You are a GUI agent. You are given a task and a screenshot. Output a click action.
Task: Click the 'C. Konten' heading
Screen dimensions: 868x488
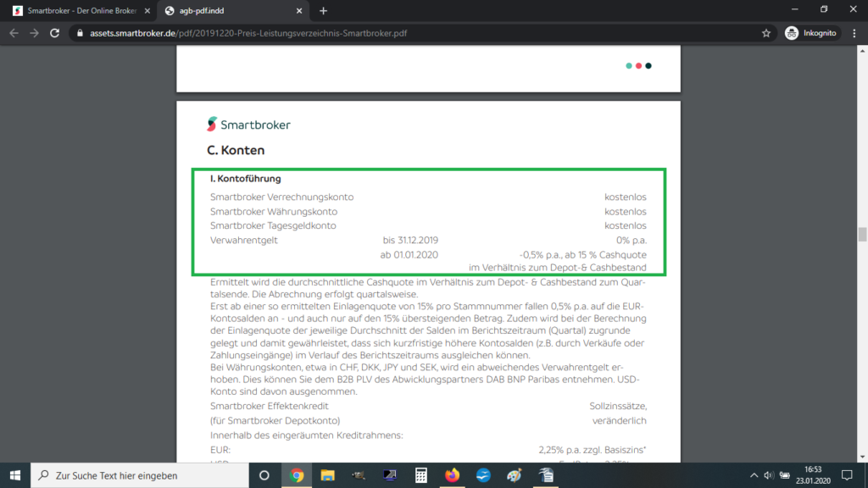236,151
